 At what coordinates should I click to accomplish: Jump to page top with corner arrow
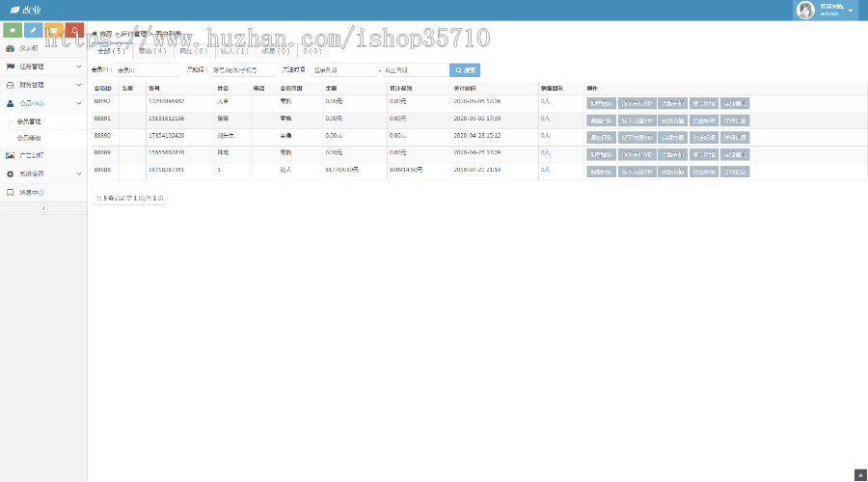click(860, 475)
